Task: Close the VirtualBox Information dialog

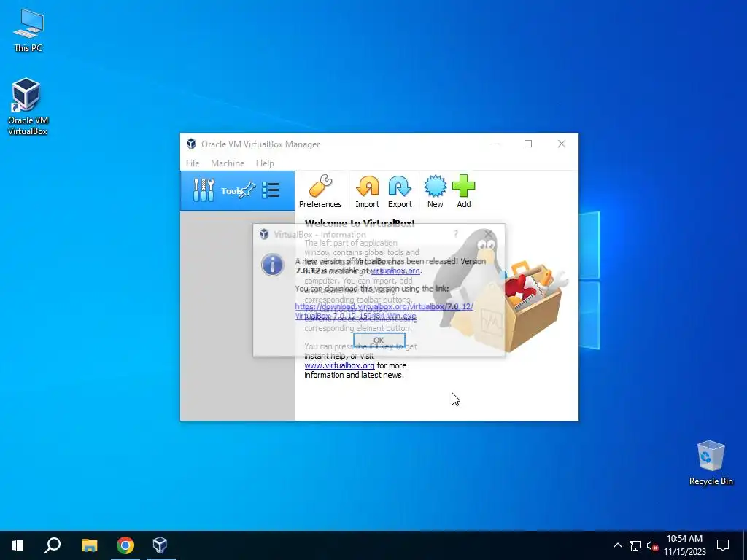Action: point(488,234)
